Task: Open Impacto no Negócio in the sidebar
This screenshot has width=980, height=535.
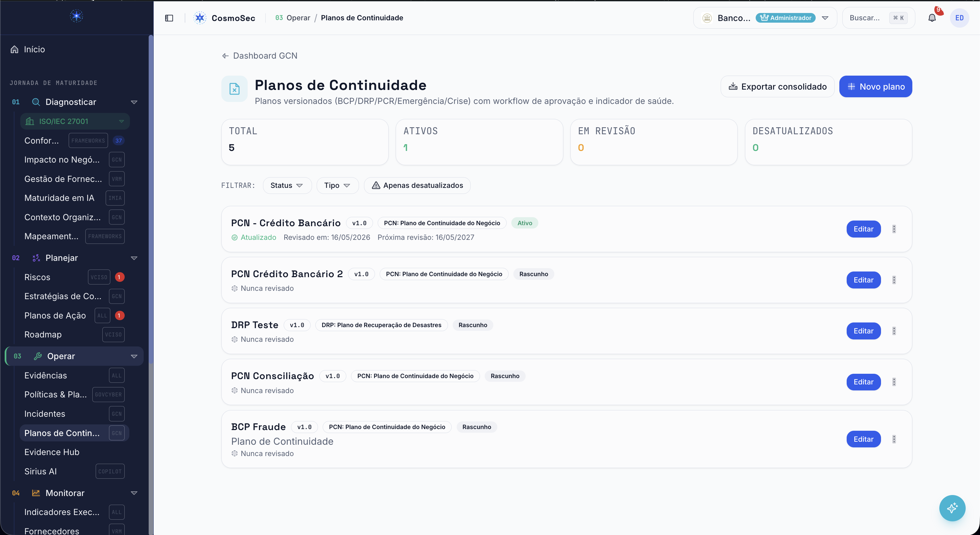Action: coord(74,160)
